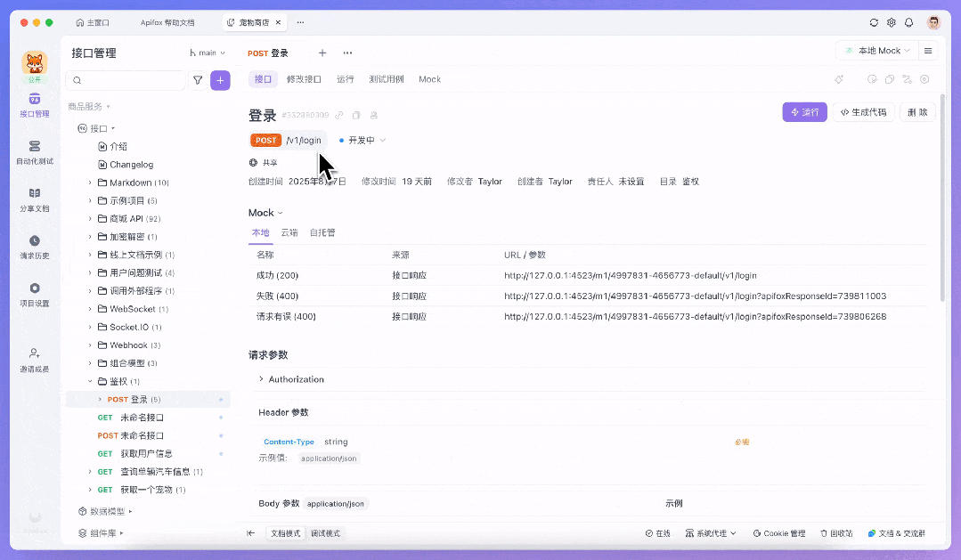Image resolution: width=961 pixels, height=560 pixels.
Task: Open Cookie 管理 in status bar
Action: 779,533
